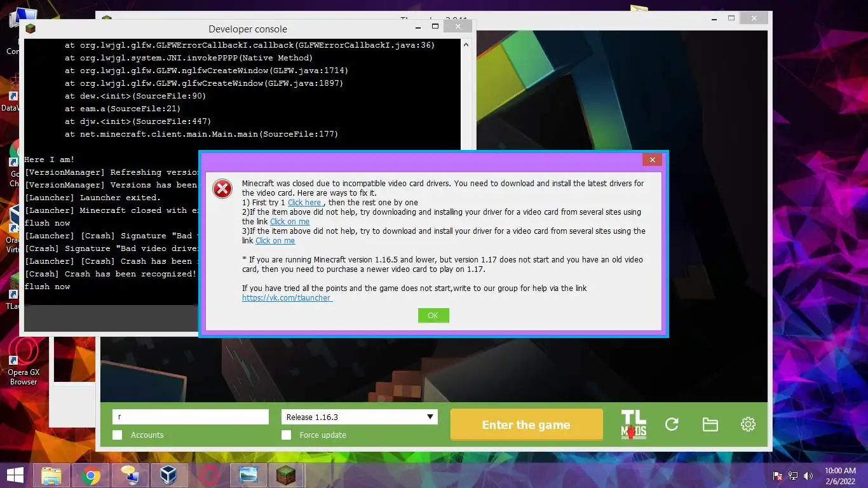Click line 'at djw.<init>(SourceFile:447)'
The width and height of the screenshot is (868, 488).
point(138,121)
